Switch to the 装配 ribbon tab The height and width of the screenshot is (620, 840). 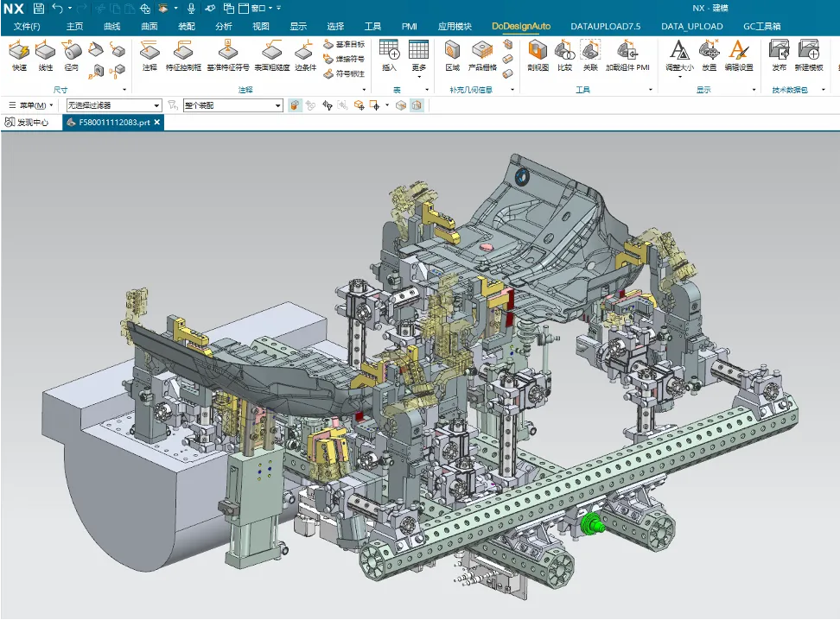187,26
